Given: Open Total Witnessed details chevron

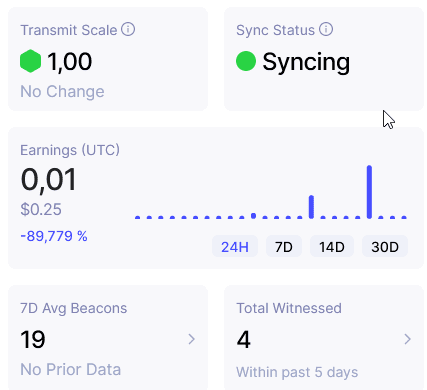Looking at the screenshot, I should pos(407,339).
